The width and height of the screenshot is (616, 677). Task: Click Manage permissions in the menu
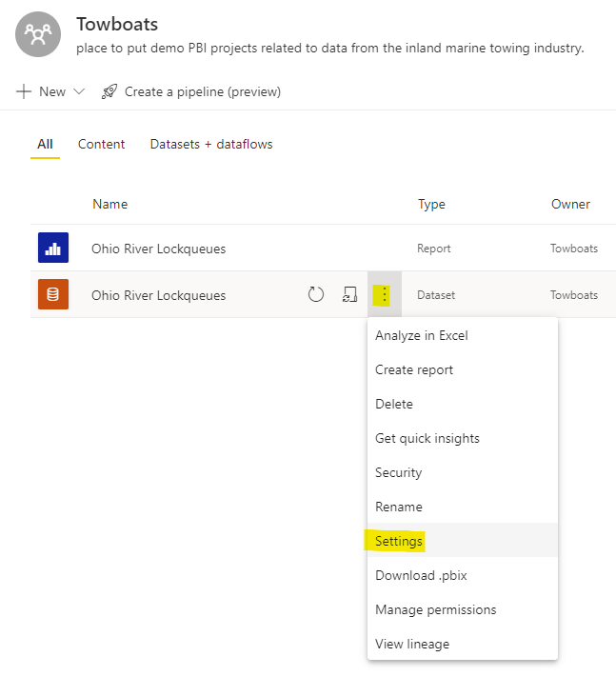(x=435, y=609)
